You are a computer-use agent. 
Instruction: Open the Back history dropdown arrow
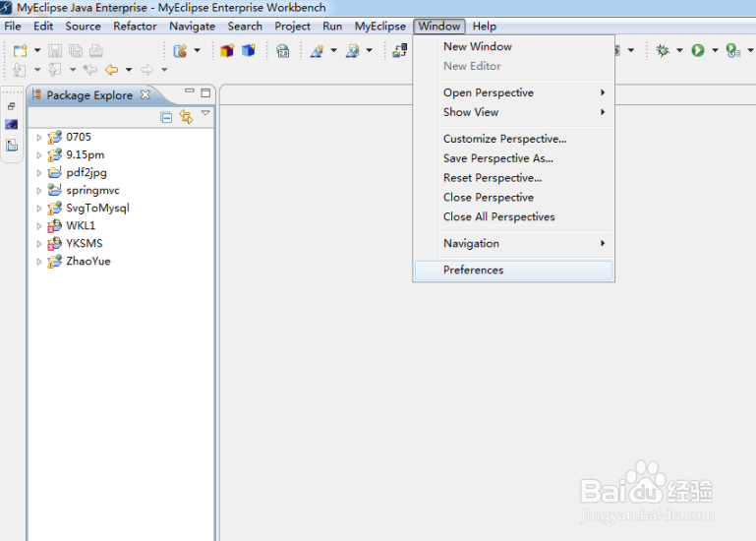click(129, 70)
